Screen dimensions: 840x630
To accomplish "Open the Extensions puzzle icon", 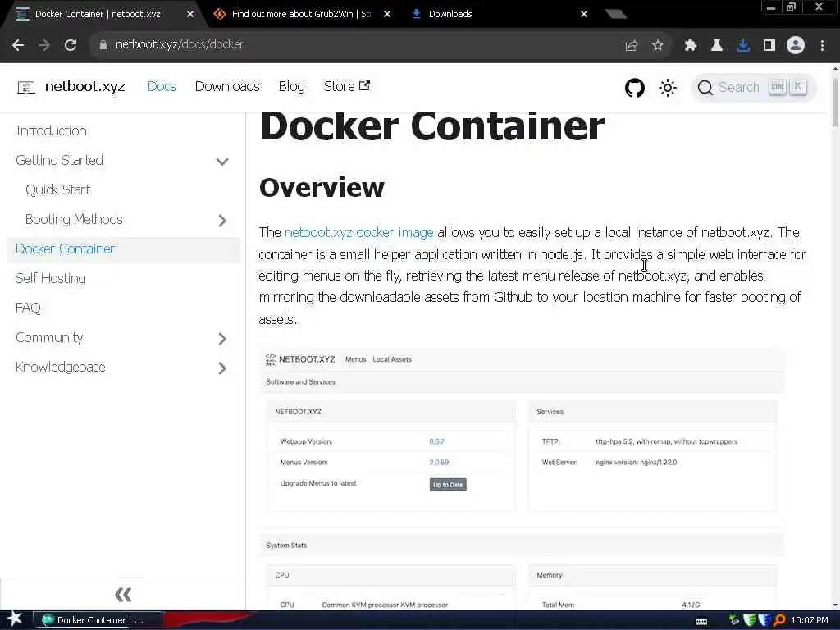I will pyautogui.click(x=691, y=46).
